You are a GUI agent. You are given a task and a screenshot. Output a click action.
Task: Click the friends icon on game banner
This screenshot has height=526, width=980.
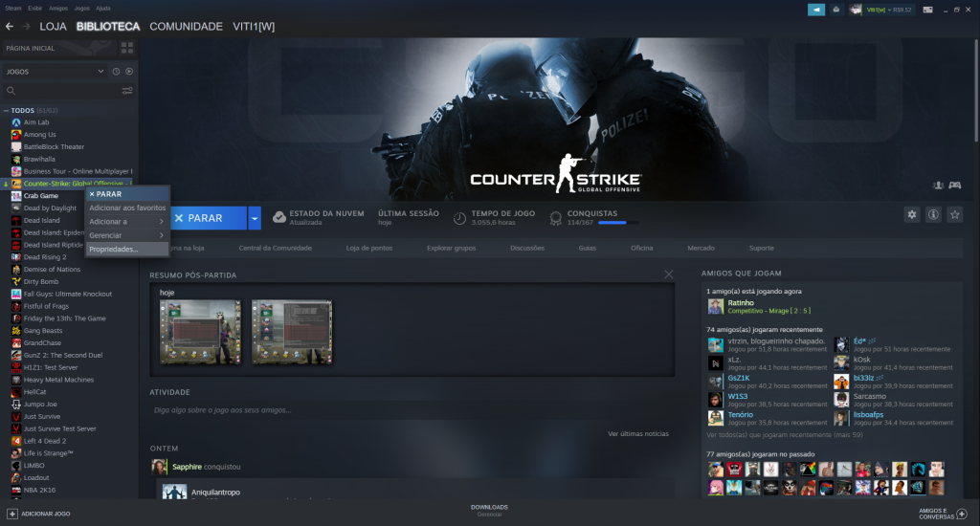click(x=938, y=185)
